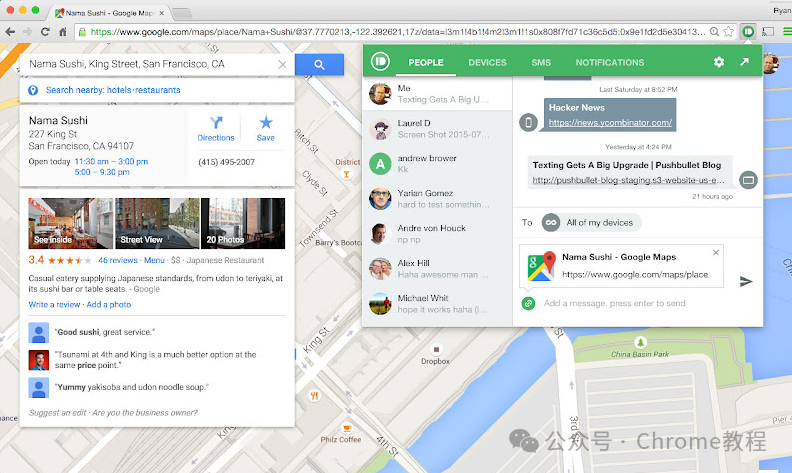
Task: Select the Nama Sushi browser tab
Action: 110,13
